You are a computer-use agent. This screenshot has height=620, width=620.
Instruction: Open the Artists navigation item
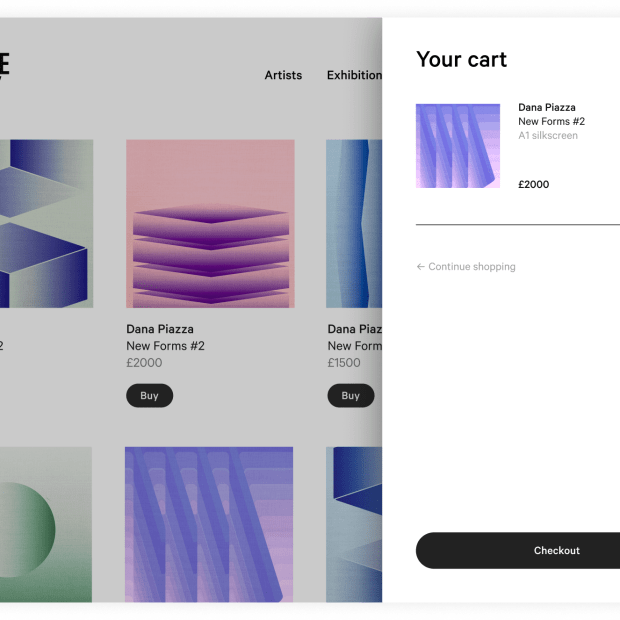283,75
